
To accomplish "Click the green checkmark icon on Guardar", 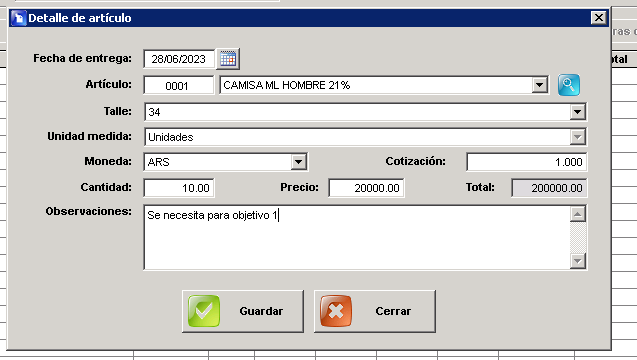I will click(x=204, y=311).
